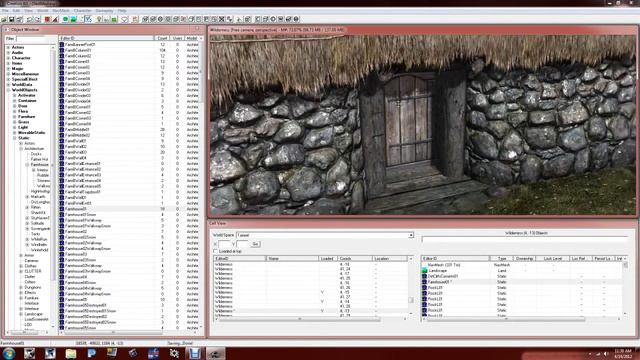640x360 pixels.
Task: Click the icon beside DirtCliffsCorners01 in the cell objects list
Action: 424,276
